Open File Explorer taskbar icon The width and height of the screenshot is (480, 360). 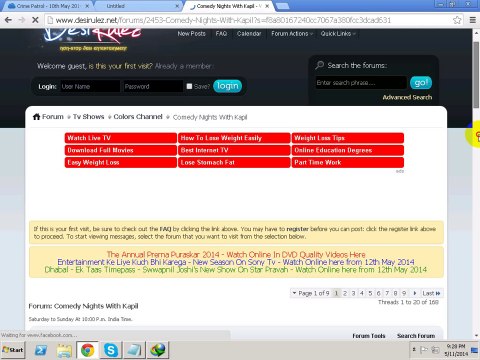tap(64, 350)
